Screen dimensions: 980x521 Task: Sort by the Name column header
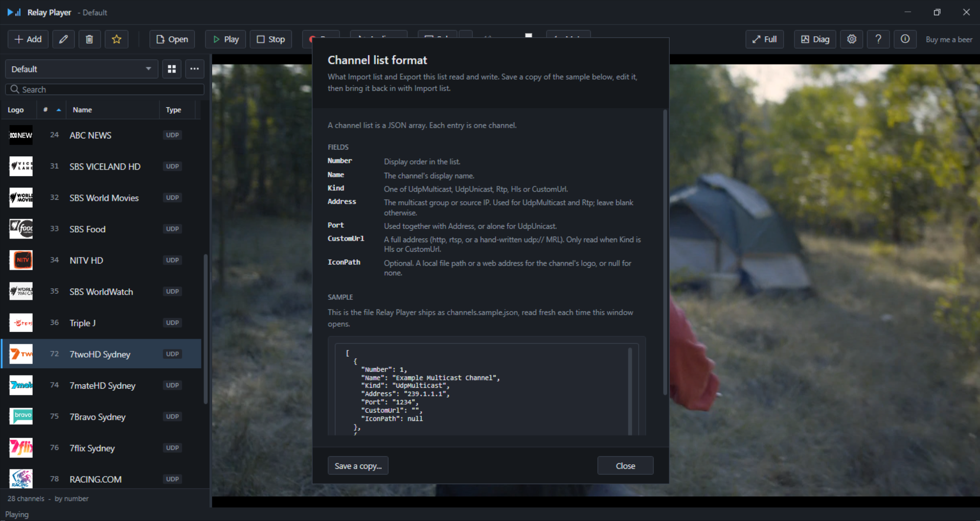point(112,110)
